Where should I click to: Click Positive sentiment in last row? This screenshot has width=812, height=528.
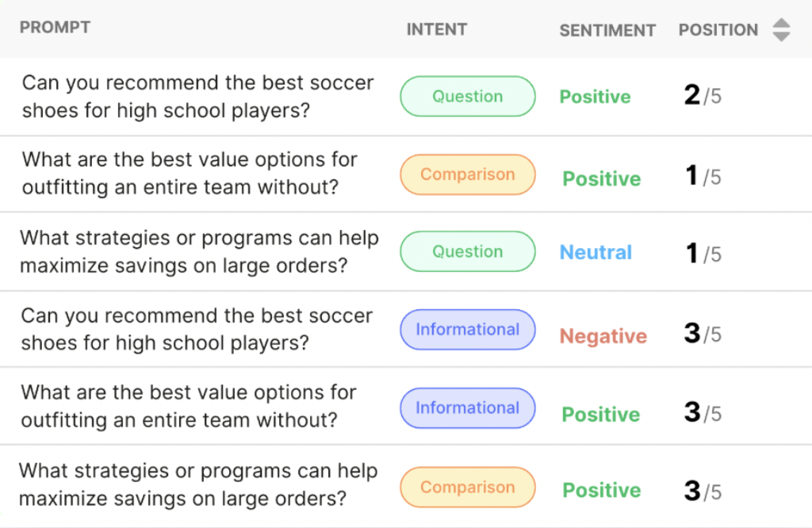[602, 490]
